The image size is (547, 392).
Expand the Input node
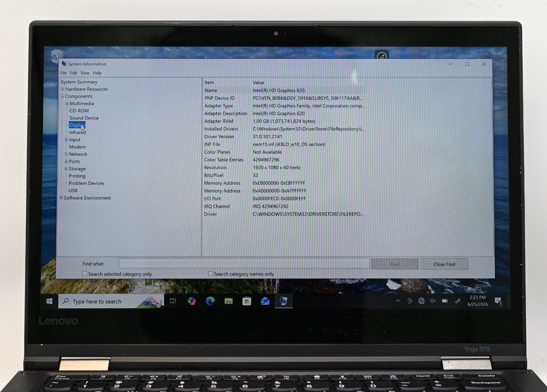click(x=67, y=139)
